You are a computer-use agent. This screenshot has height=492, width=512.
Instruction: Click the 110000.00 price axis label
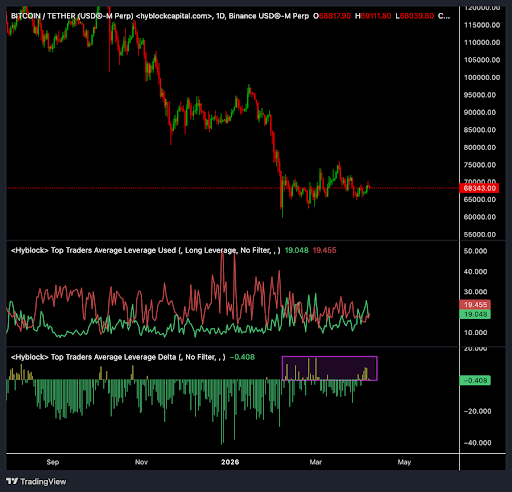482,43
